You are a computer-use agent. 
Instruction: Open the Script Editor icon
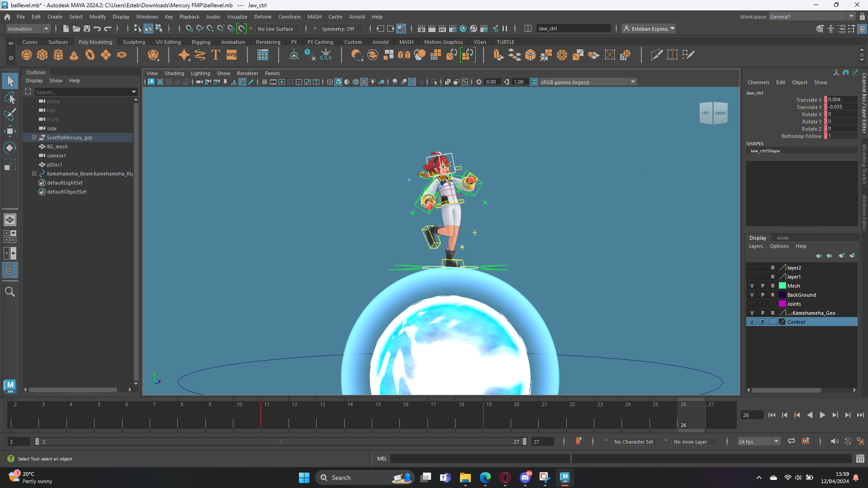pyautogui.click(x=860, y=459)
